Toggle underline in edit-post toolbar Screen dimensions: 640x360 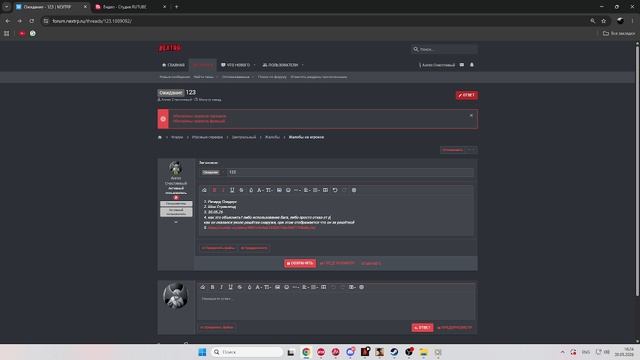232,190
